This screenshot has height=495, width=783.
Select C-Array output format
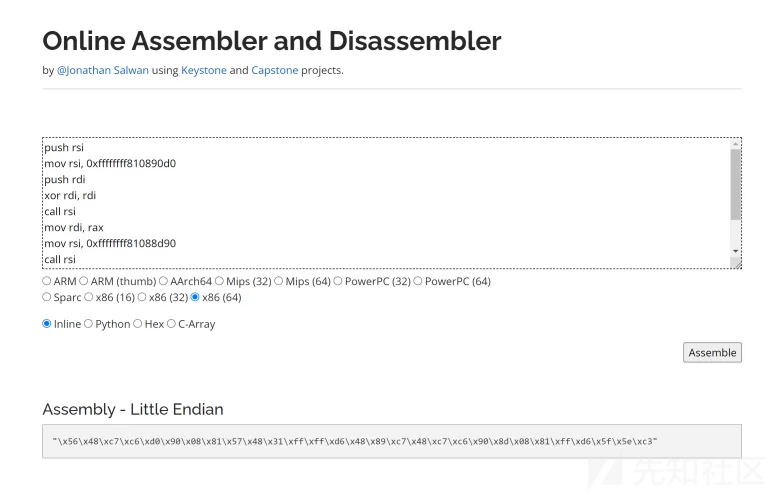171,324
